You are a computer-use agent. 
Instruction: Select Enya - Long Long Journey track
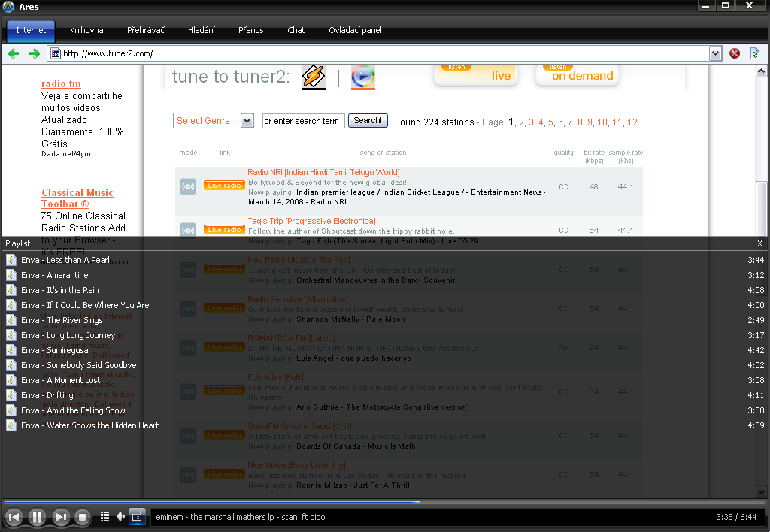tap(68, 335)
